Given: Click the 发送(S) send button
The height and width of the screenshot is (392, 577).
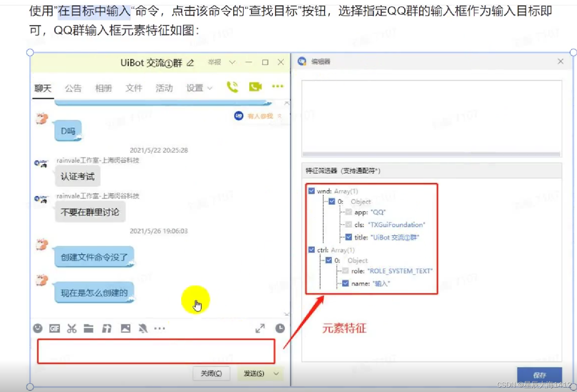Looking at the screenshot, I should 254,373.
